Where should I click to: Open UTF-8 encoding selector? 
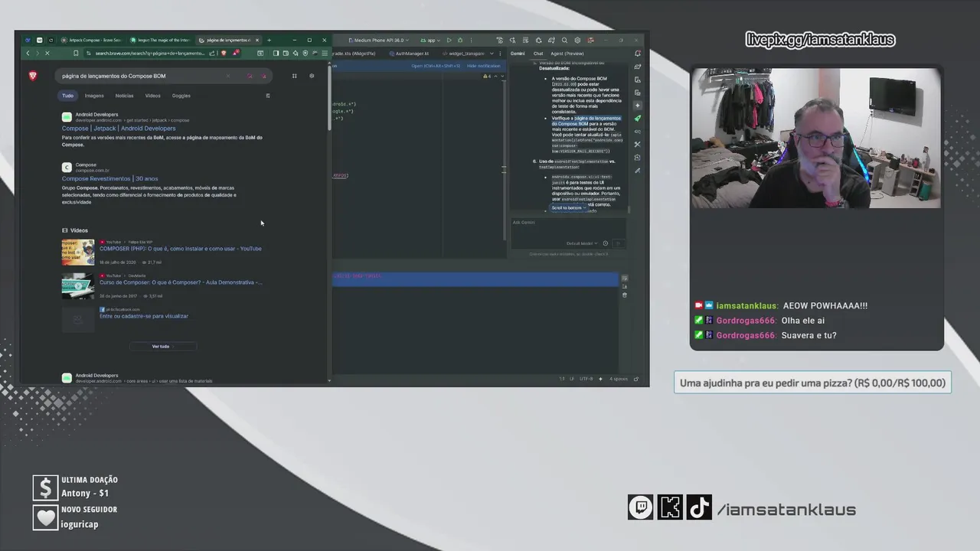(586, 379)
